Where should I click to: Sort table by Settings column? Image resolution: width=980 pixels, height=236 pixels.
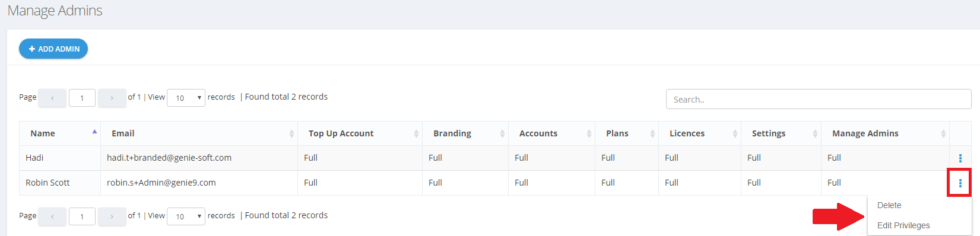tap(781, 133)
